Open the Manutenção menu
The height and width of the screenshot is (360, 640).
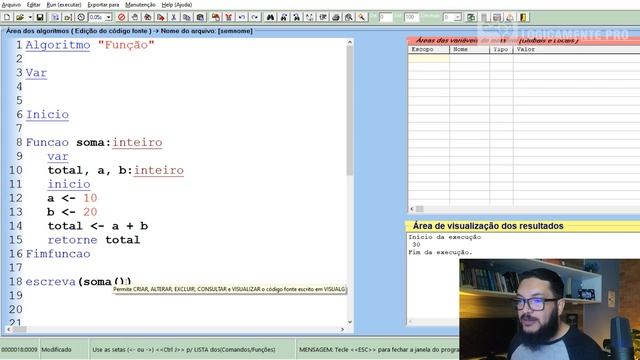(x=140, y=5)
